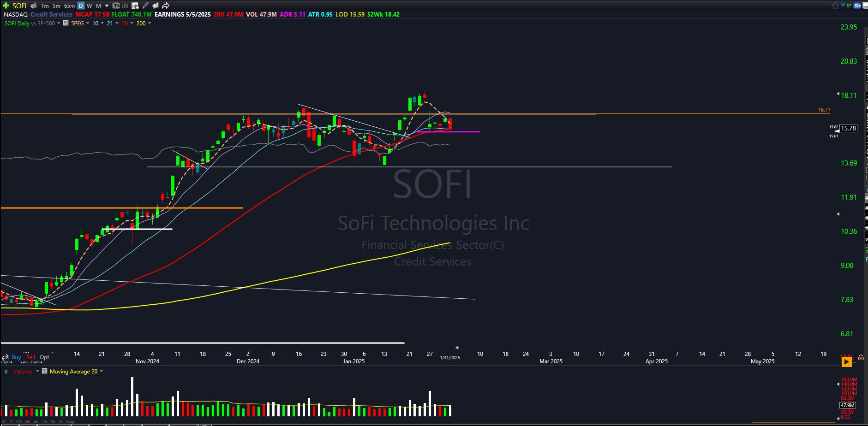Click the grid icon before Moving Average 20

45,371
